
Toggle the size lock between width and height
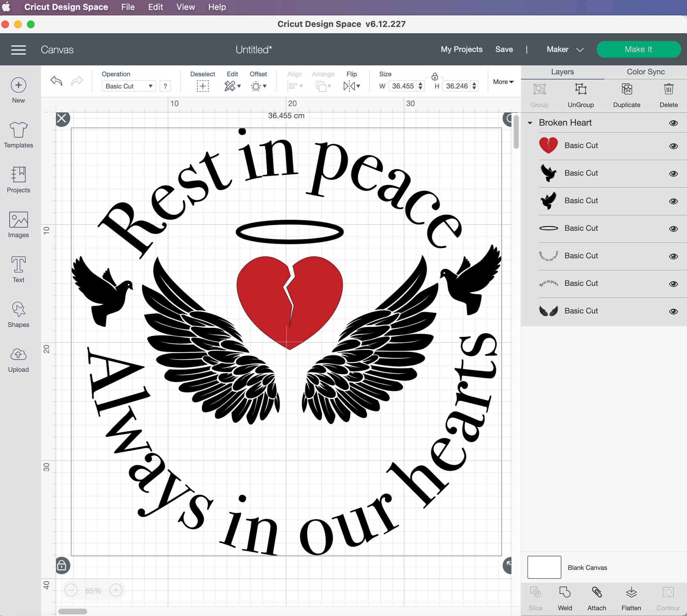tap(435, 77)
